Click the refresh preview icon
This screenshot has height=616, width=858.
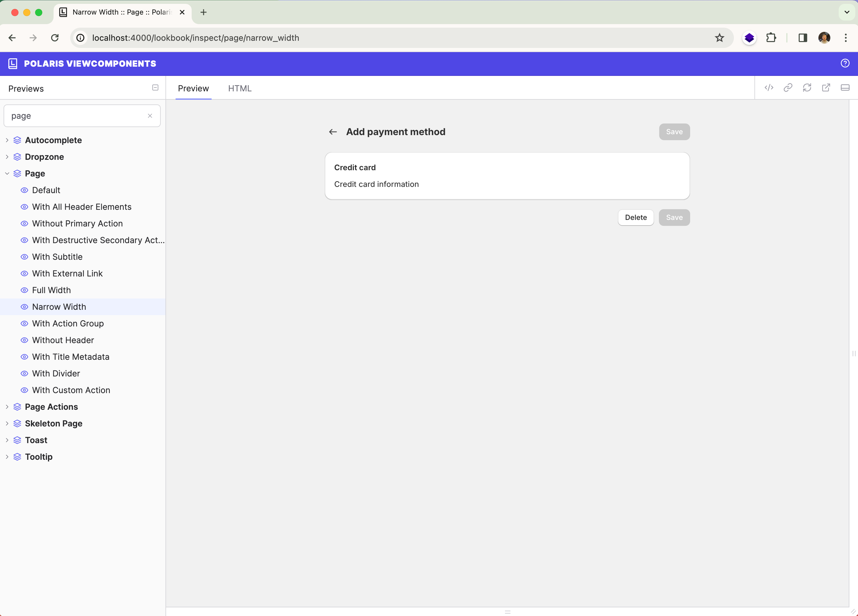tap(807, 88)
